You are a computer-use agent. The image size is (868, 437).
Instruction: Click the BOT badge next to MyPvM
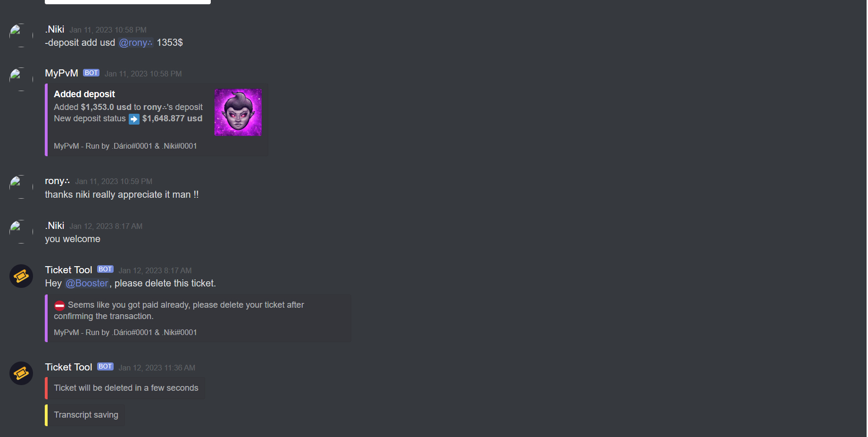coord(91,73)
